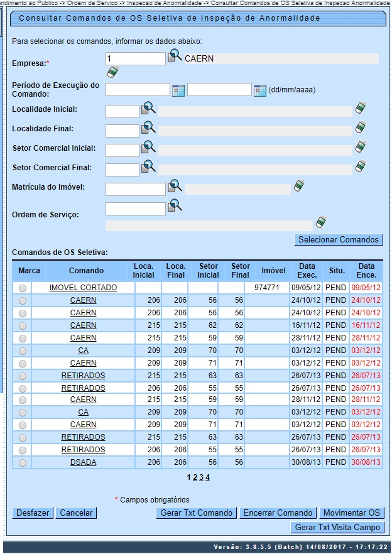The height and width of the screenshot is (554, 392).
Task: Open the start date calendar picker
Action: point(178,90)
